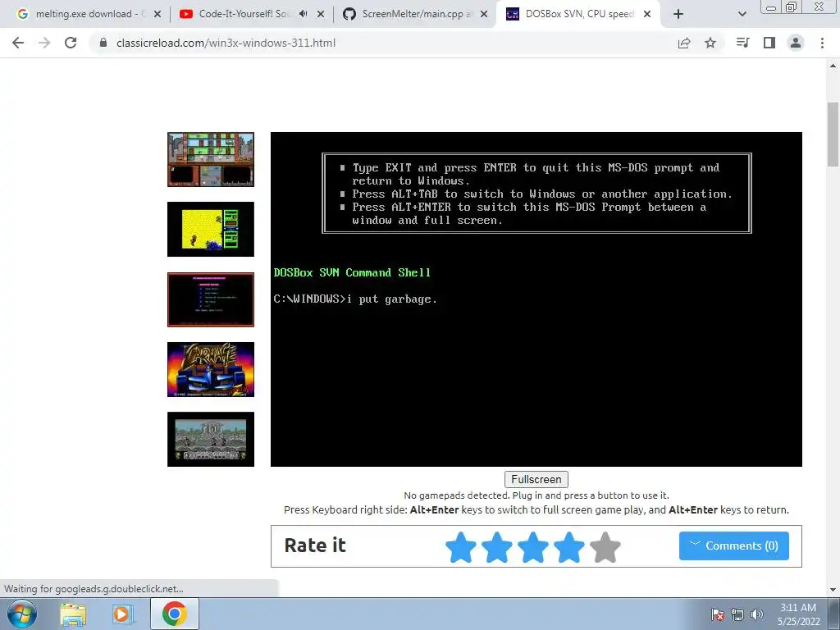Open the red-bordered menu game thumbnail
The height and width of the screenshot is (630, 840).
tap(211, 299)
